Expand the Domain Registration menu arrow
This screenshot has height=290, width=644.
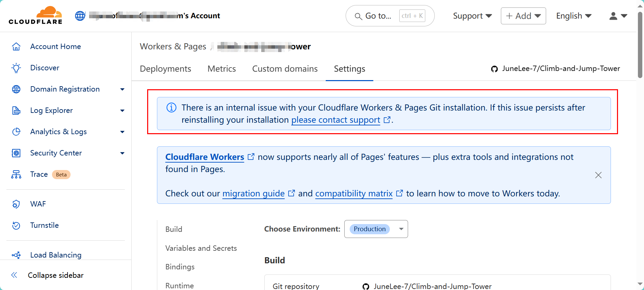point(122,89)
